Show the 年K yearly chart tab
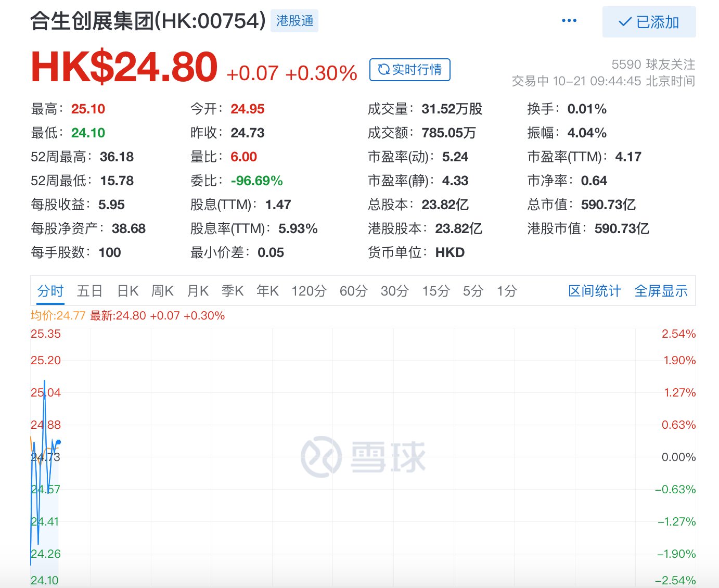Viewport: 719px width, 588px height. pyautogui.click(x=267, y=291)
